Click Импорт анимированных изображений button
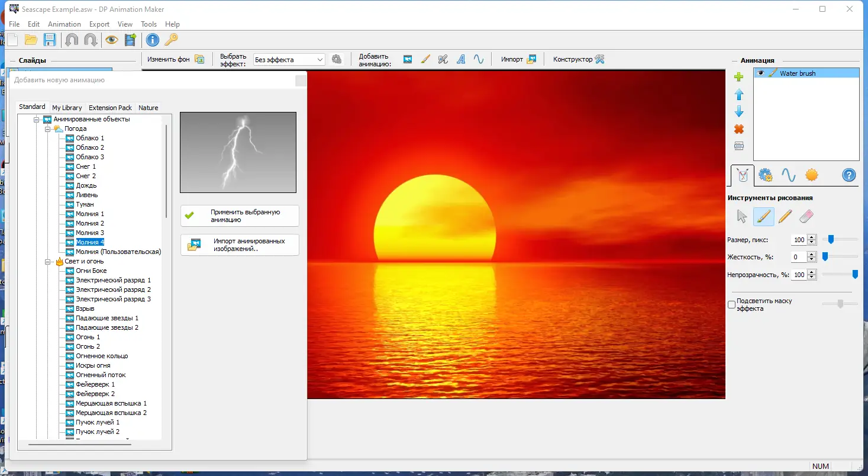Viewport: 868px width, 476px height. (x=240, y=245)
